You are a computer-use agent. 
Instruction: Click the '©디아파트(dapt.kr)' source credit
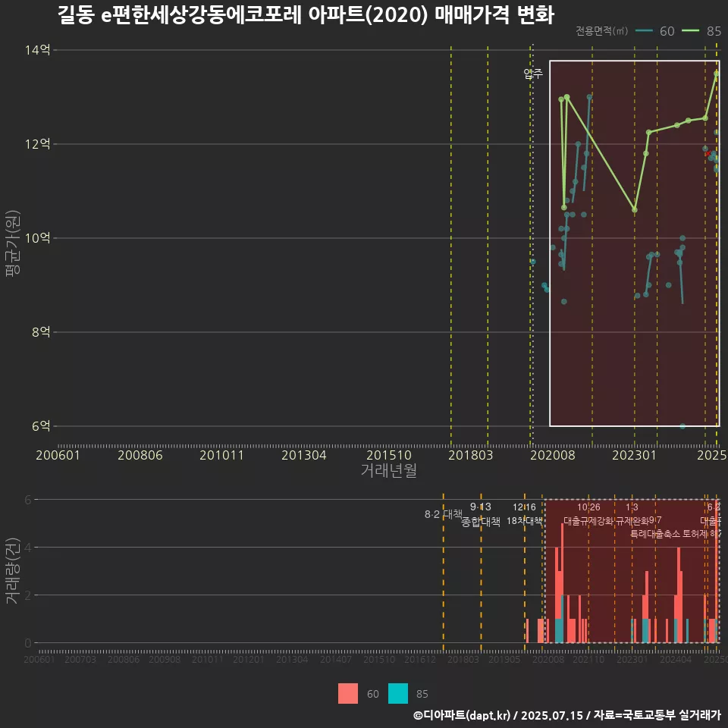(x=462, y=715)
